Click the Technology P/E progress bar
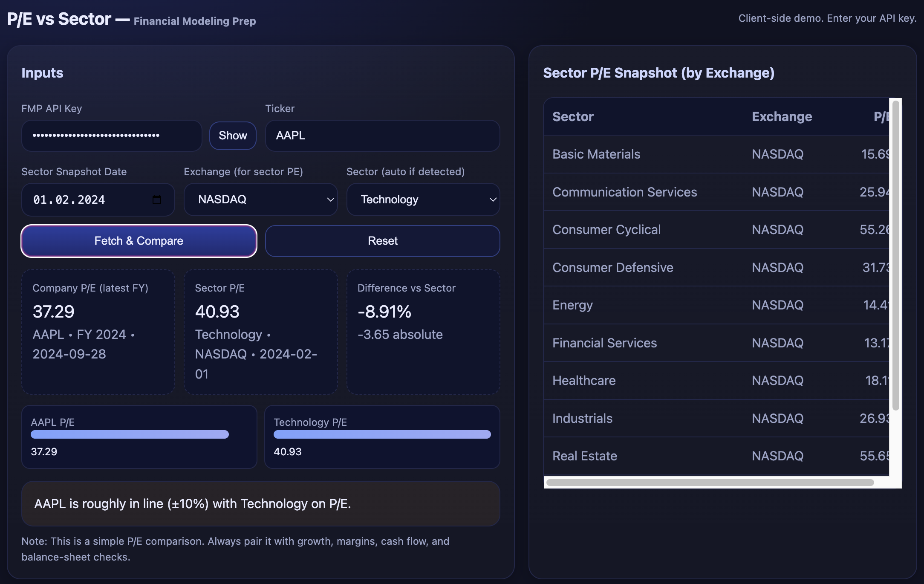The width and height of the screenshot is (924, 584). pos(382,434)
